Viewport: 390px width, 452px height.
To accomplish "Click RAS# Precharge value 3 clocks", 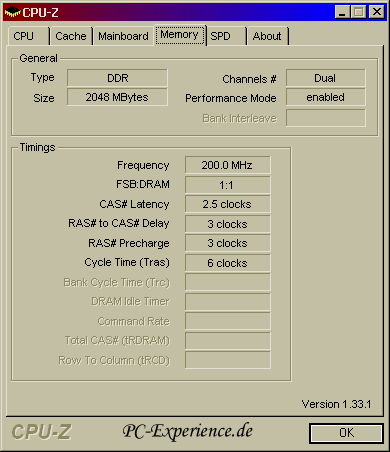I will 228,243.
